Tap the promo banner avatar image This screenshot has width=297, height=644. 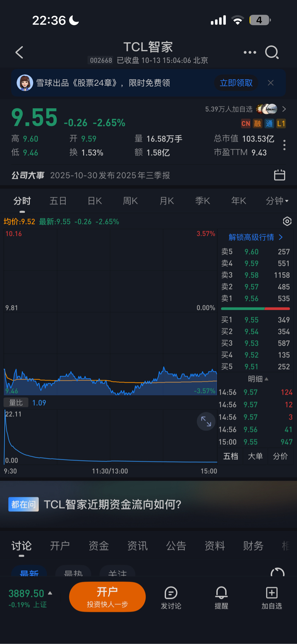(24, 83)
